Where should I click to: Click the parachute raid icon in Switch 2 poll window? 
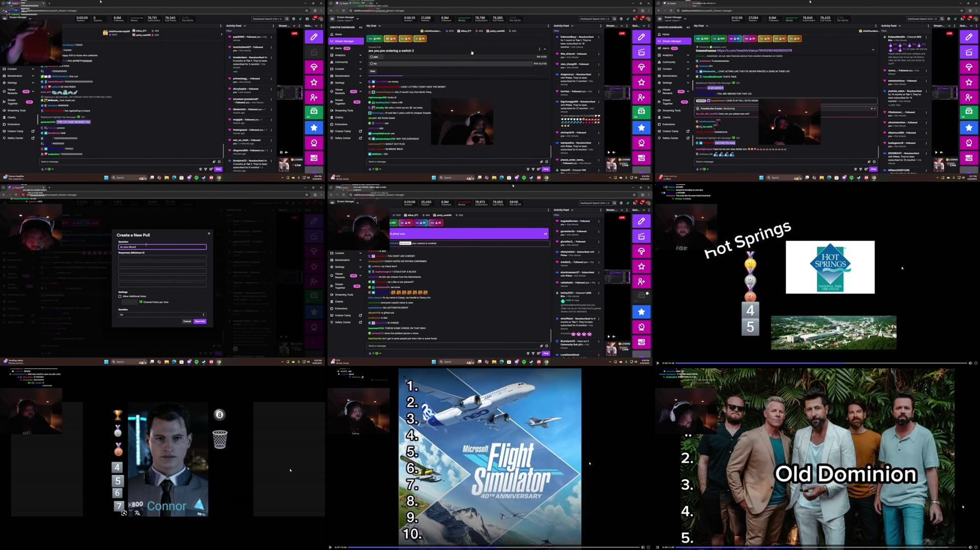641,68
